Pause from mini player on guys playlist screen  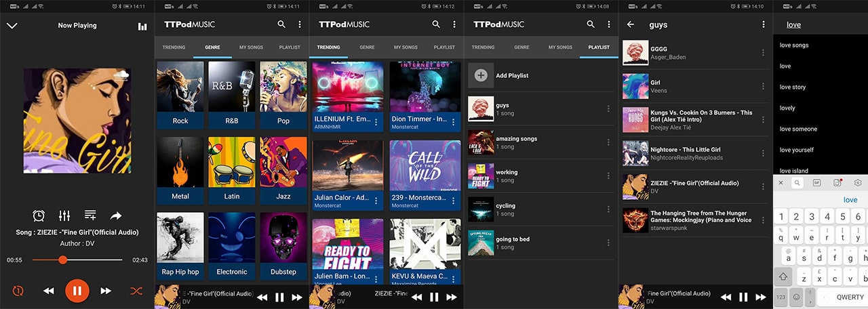pyautogui.click(x=743, y=297)
